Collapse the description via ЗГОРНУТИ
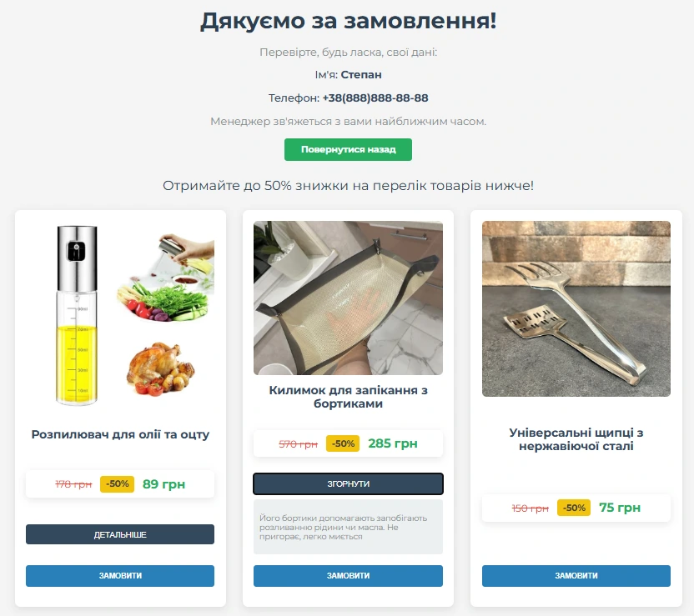The height and width of the screenshot is (616, 694). click(348, 483)
